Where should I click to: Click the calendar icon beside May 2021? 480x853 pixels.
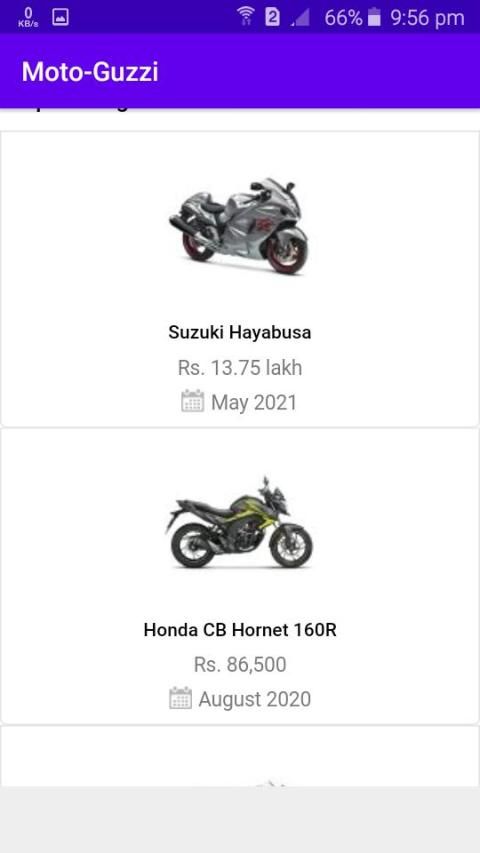pos(193,401)
